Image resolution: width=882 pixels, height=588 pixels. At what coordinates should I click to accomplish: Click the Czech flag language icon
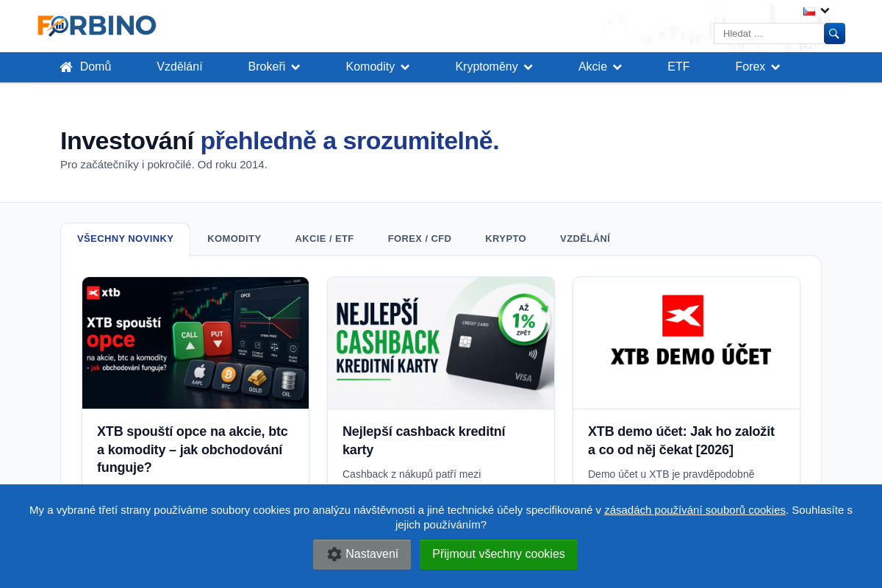tap(809, 11)
